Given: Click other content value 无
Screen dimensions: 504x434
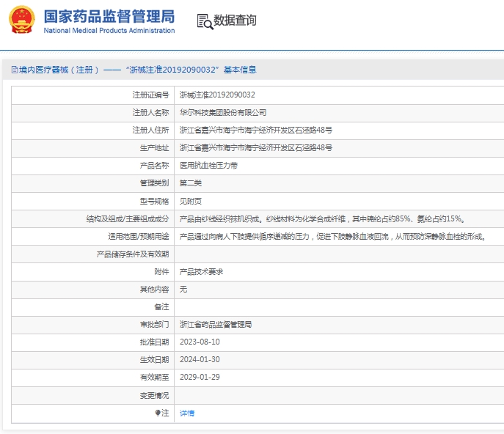Looking at the screenshot, I should pos(183,290).
